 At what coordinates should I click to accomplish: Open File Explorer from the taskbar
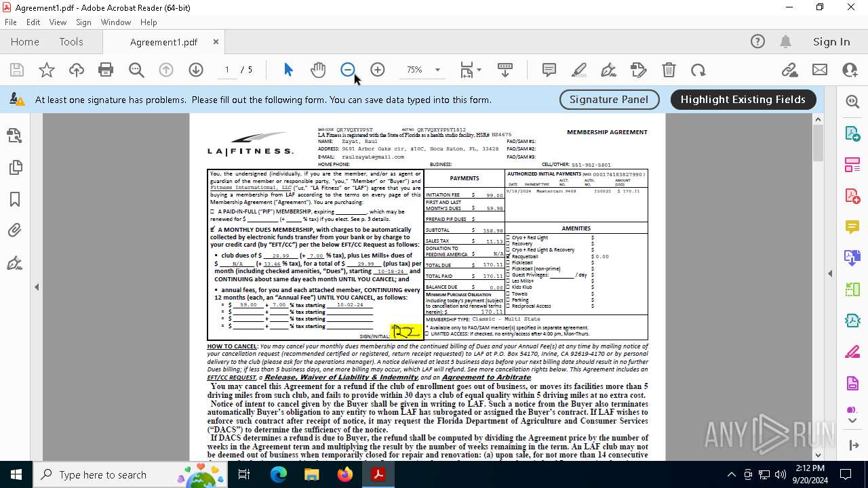point(312,474)
